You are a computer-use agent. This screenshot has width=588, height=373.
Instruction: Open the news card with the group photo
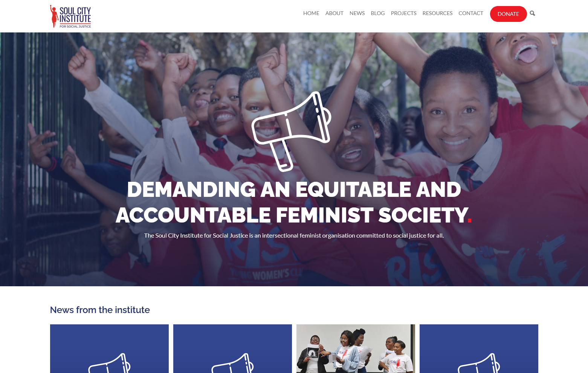356,348
